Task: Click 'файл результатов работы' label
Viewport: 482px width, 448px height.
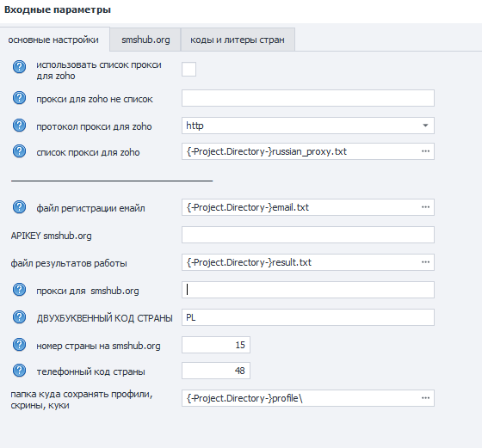Action: [69, 263]
